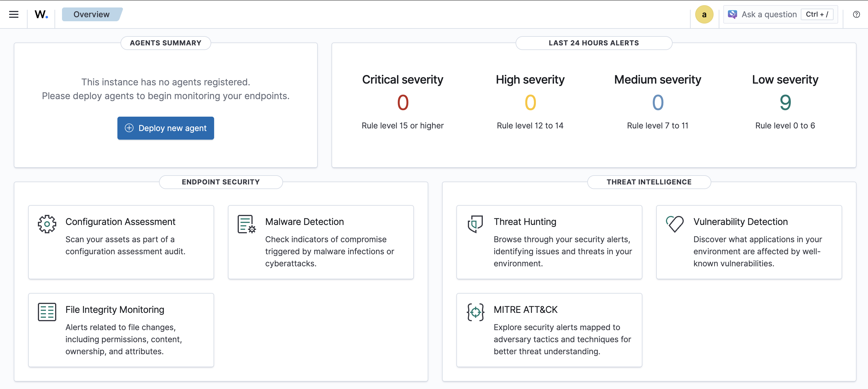This screenshot has width=868, height=389.
Task: Open the Threat Hunting card title
Action: tap(525, 222)
